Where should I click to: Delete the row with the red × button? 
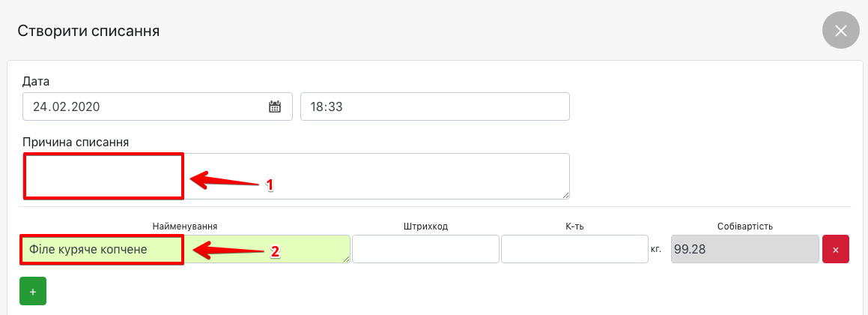pyautogui.click(x=836, y=249)
